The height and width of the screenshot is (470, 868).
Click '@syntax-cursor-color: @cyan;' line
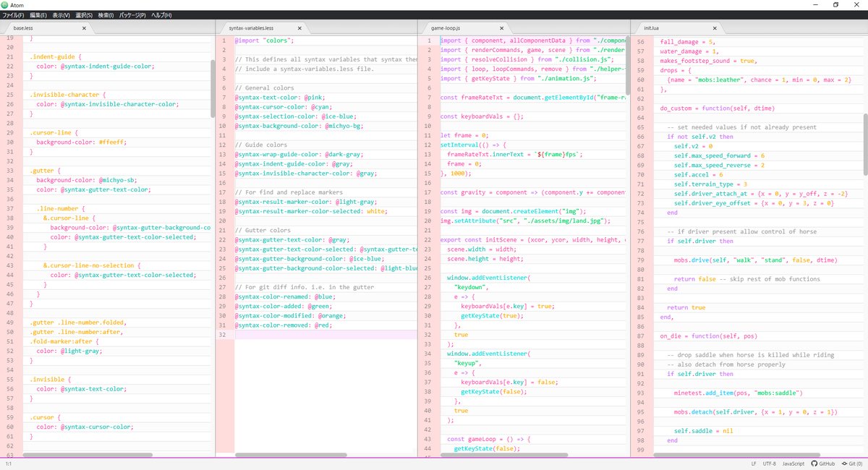284,107
